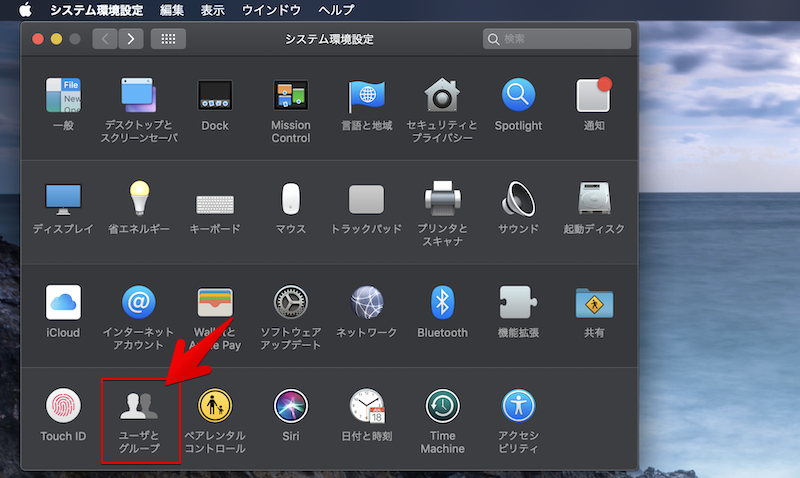Screen dimensions: 800x478
Task: Open the 表示 menu
Action: tap(212, 10)
